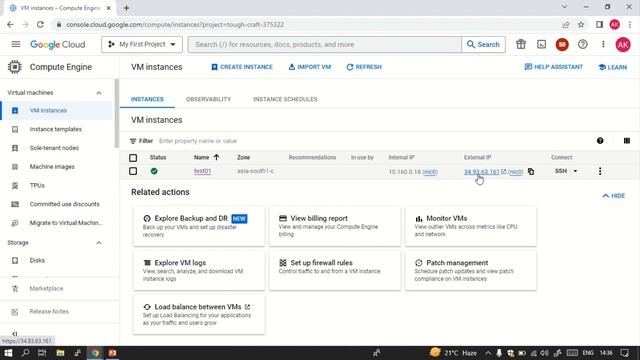Open the Set up firewall rules card
Image resolution: width=640 pixels, height=360 pixels.
click(335, 270)
